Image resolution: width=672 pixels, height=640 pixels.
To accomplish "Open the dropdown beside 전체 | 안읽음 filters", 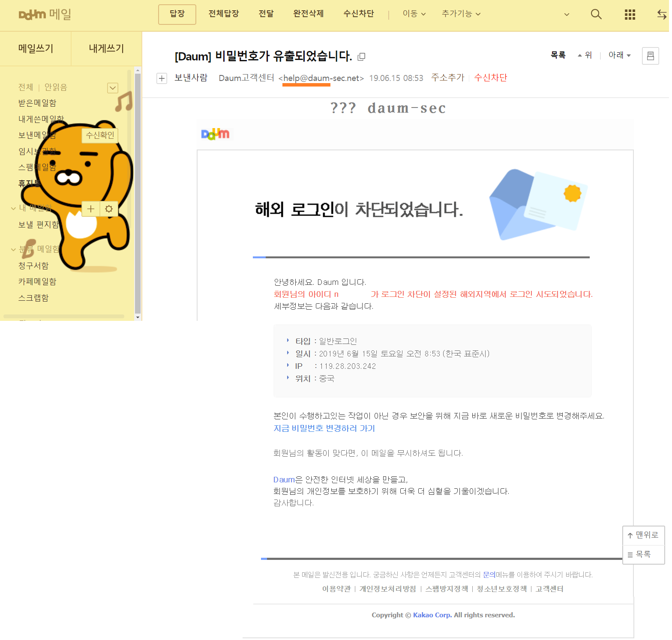I will coord(113,88).
